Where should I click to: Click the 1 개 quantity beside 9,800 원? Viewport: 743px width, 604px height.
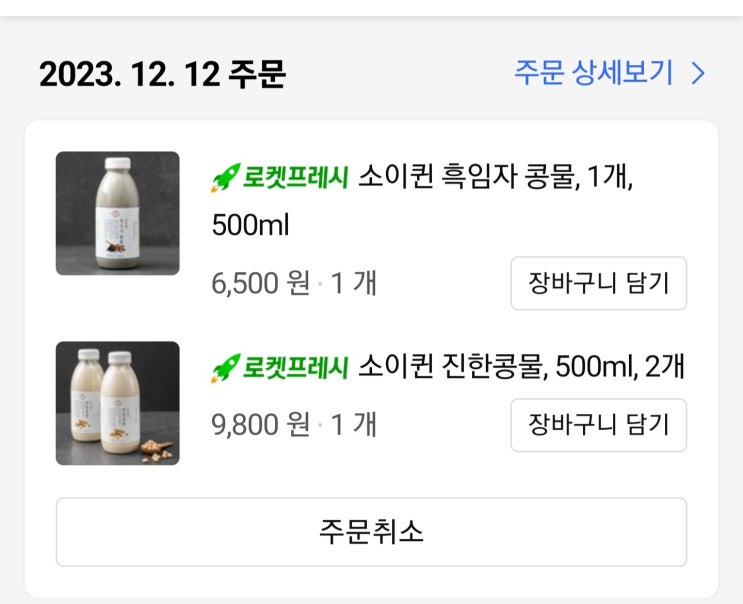tap(353, 425)
